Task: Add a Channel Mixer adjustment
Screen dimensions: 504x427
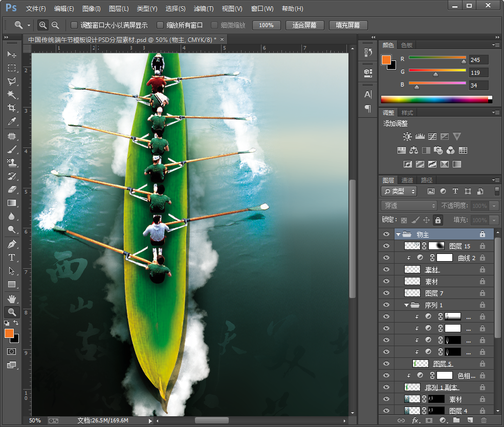Action: 451,150
